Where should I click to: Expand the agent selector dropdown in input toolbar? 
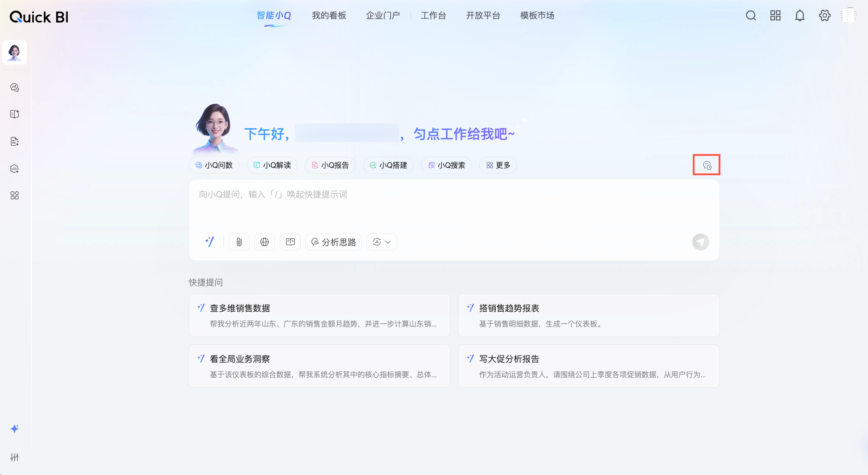382,242
